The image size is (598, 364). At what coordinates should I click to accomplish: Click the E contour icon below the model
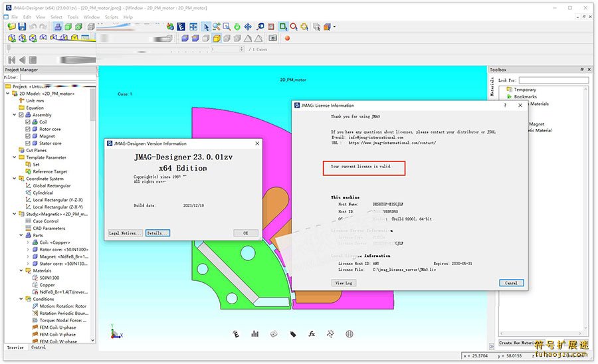pos(236,334)
